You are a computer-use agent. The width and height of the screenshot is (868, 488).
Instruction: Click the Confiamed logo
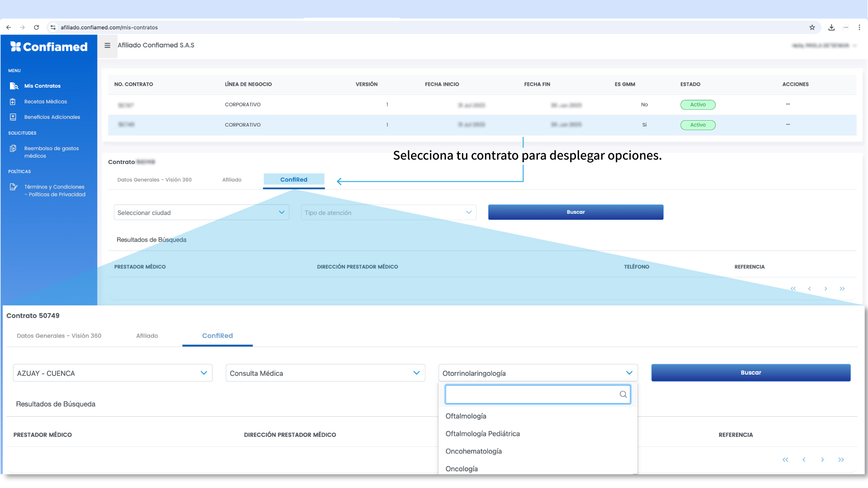tap(49, 47)
